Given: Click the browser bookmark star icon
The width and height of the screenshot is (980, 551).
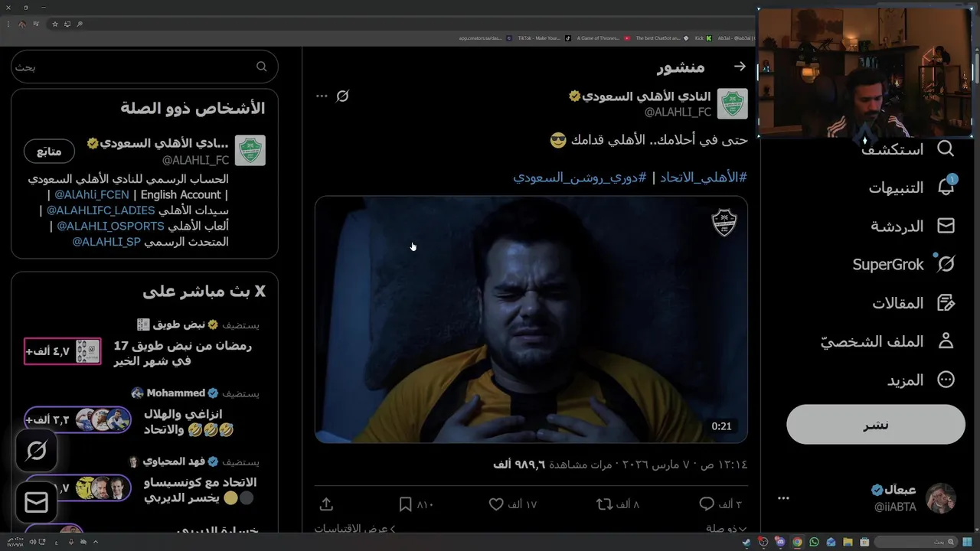Looking at the screenshot, I should 55,24.
